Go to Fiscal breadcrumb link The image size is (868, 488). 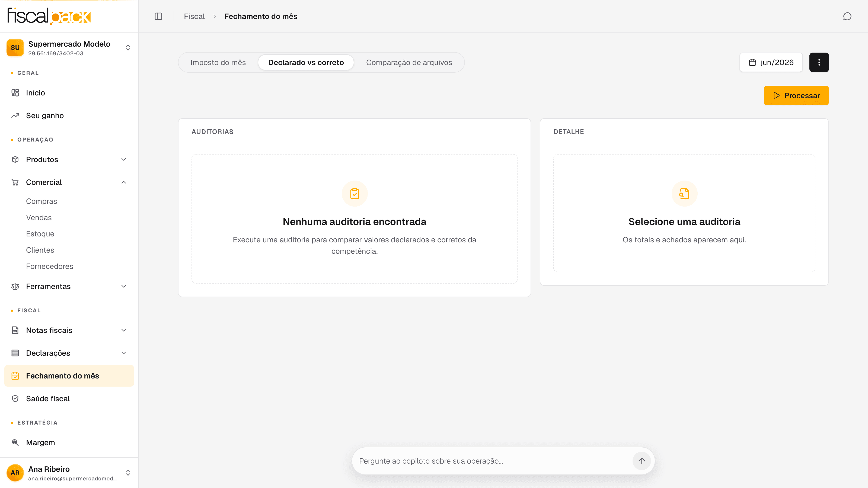click(x=194, y=16)
